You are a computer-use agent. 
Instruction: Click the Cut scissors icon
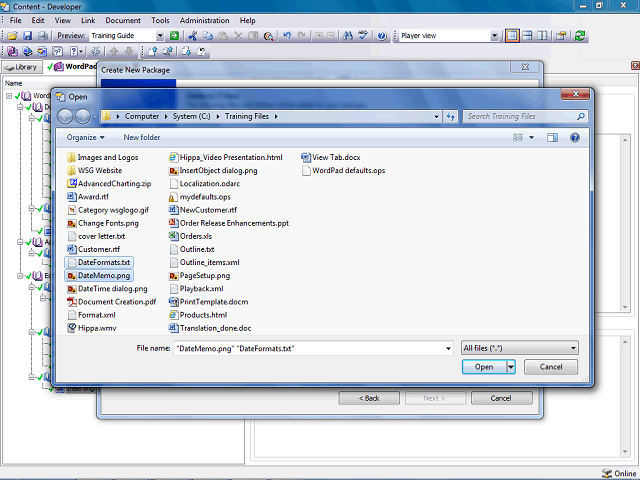click(193, 36)
